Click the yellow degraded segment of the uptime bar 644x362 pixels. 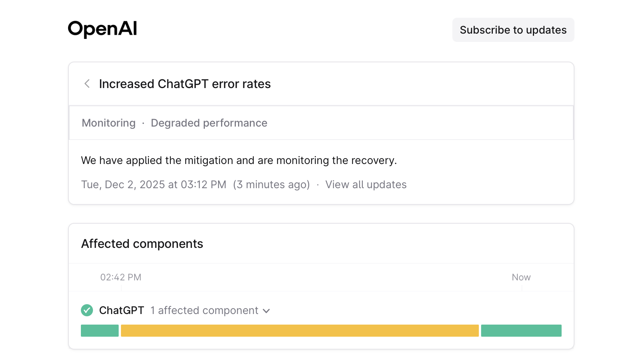[300, 330]
